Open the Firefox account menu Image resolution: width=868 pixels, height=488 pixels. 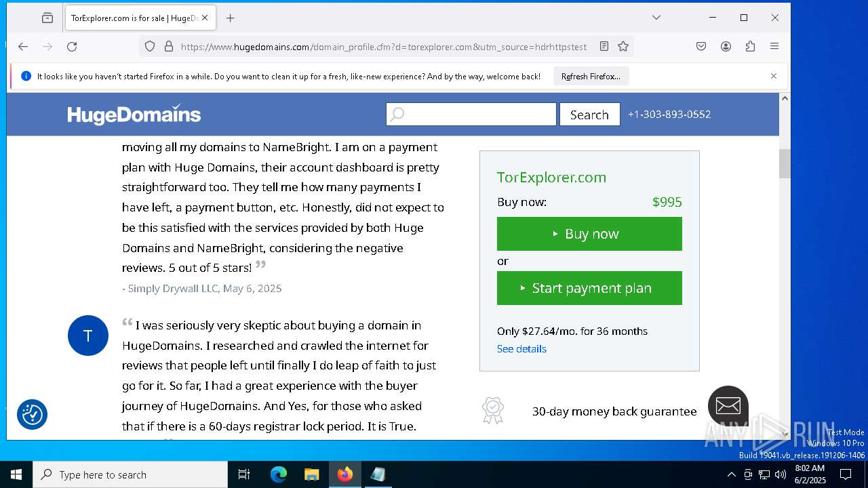point(726,46)
